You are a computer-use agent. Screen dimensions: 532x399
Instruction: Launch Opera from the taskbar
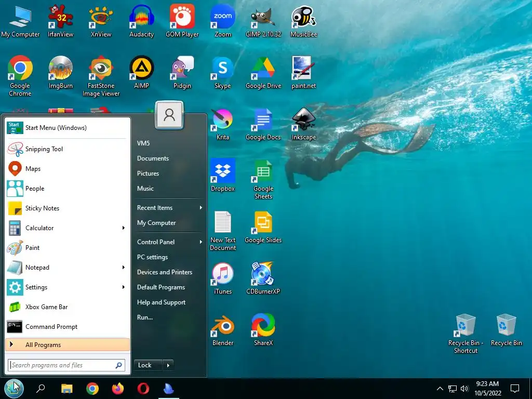(x=143, y=388)
